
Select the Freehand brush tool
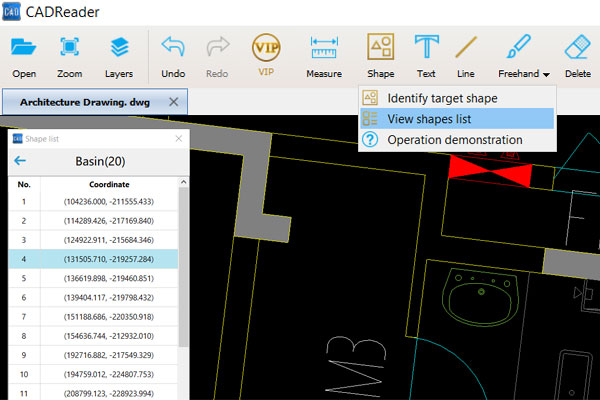(518, 57)
